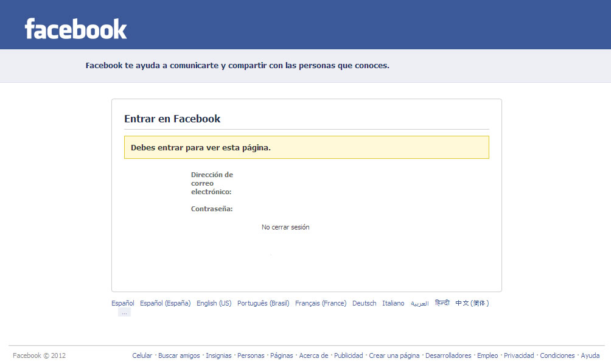Click Crear una página link
611x364 pixels.
point(394,355)
